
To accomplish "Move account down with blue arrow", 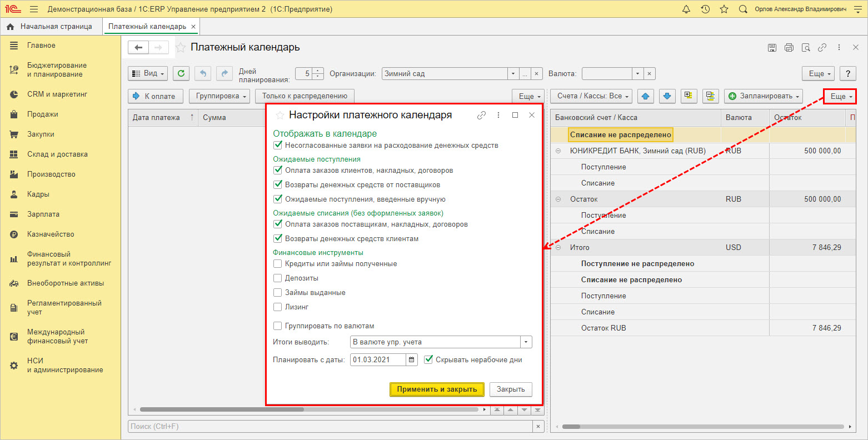I will (667, 96).
